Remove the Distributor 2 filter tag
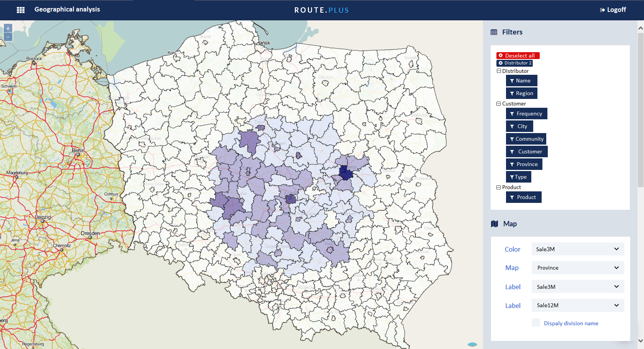644x349 pixels. (x=501, y=63)
